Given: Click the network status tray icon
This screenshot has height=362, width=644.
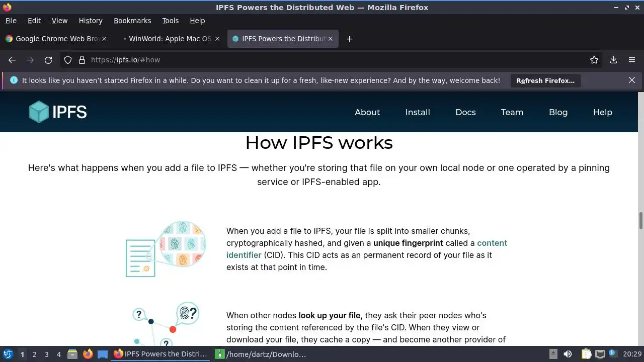Looking at the screenshot, I should 600,354.
